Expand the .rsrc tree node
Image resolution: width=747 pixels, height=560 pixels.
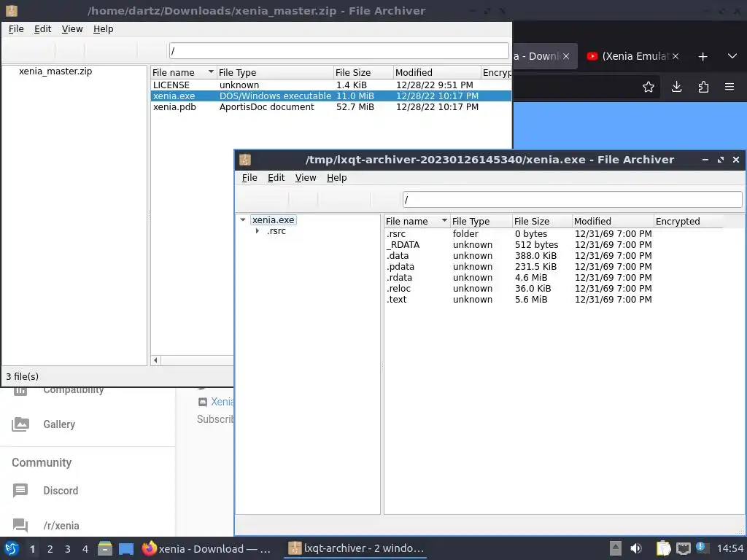click(x=258, y=231)
